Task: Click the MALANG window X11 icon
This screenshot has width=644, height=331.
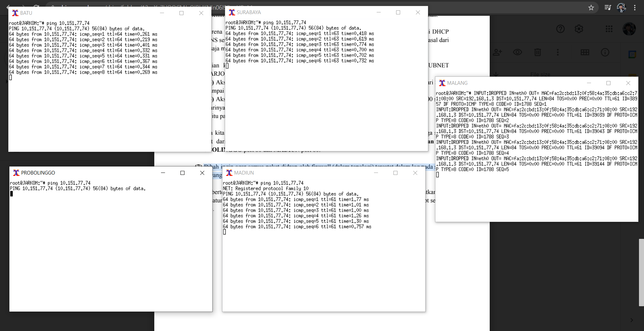Action: 442,83
